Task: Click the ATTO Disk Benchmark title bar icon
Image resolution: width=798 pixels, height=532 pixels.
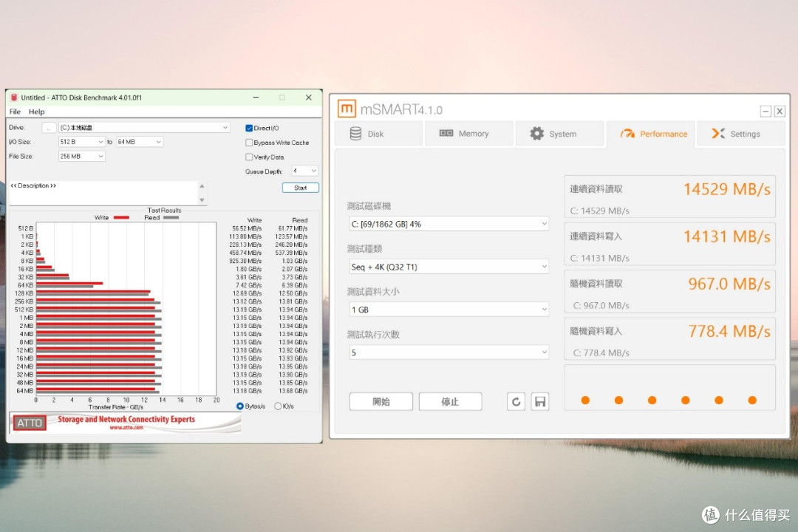Action: pyautogui.click(x=14, y=98)
